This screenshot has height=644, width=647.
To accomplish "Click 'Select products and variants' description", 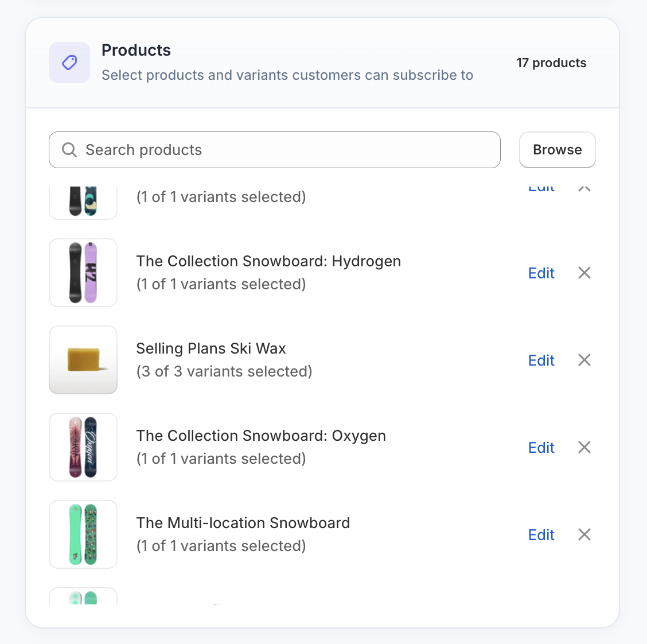I will (287, 75).
